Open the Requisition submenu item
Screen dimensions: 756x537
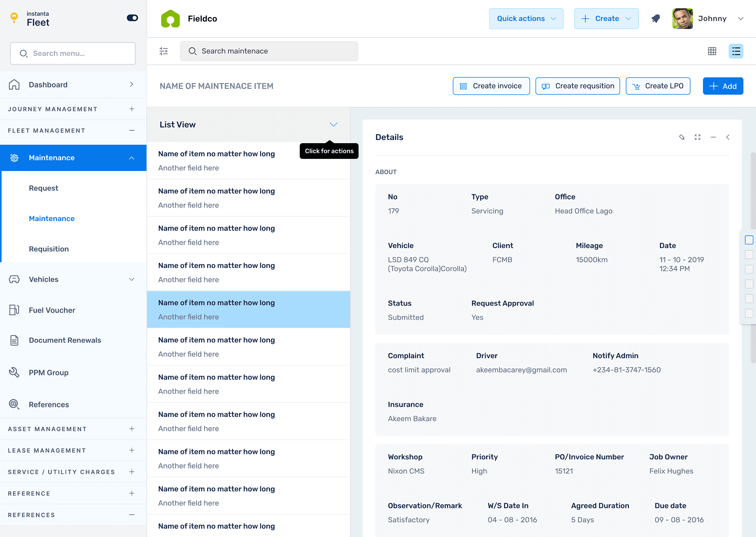49,249
